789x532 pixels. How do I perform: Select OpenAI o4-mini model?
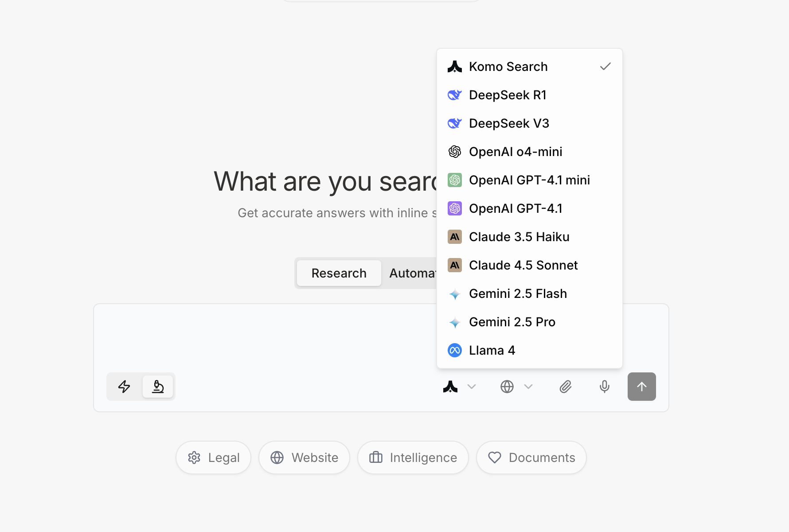click(x=529, y=152)
